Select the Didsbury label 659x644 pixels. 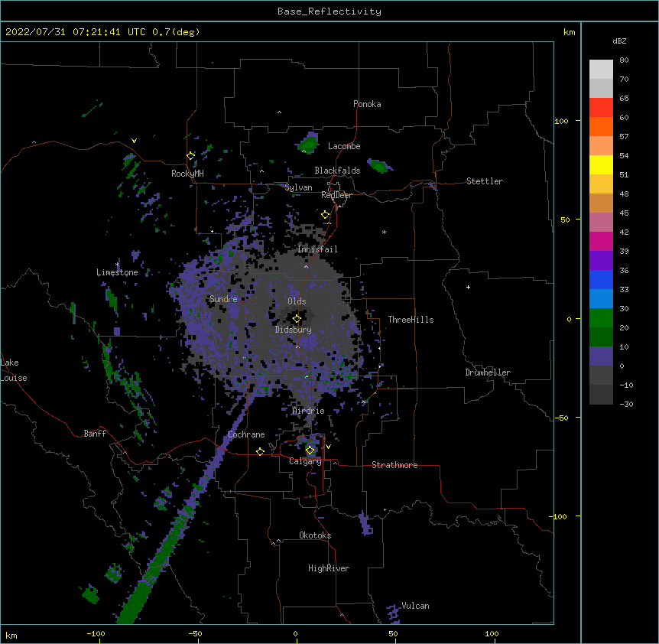pyautogui.click(x=294, y=330)
